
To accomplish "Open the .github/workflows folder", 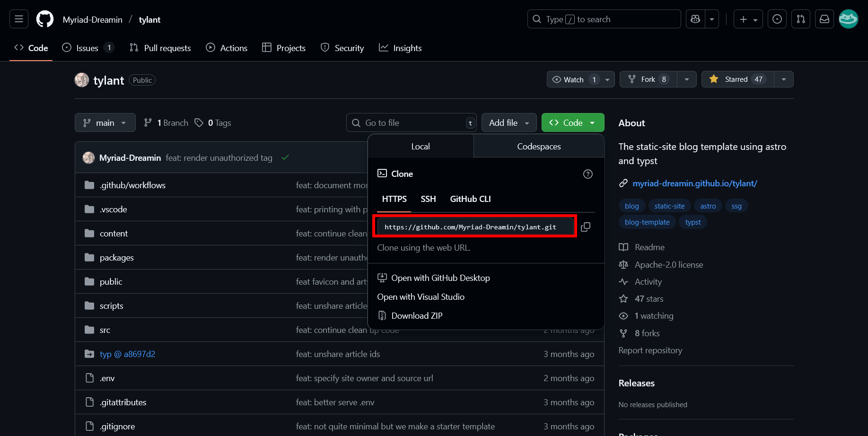I will [132, 185].
